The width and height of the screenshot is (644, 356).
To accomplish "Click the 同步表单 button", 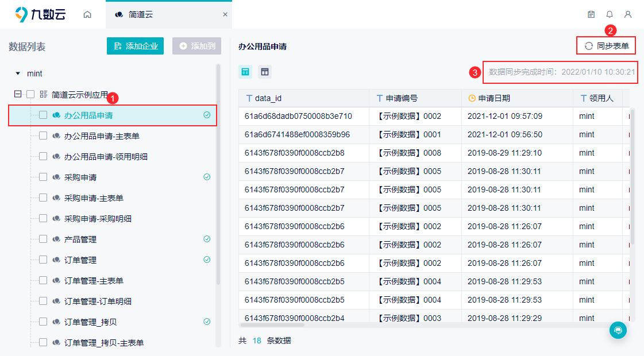I will 606,46.
